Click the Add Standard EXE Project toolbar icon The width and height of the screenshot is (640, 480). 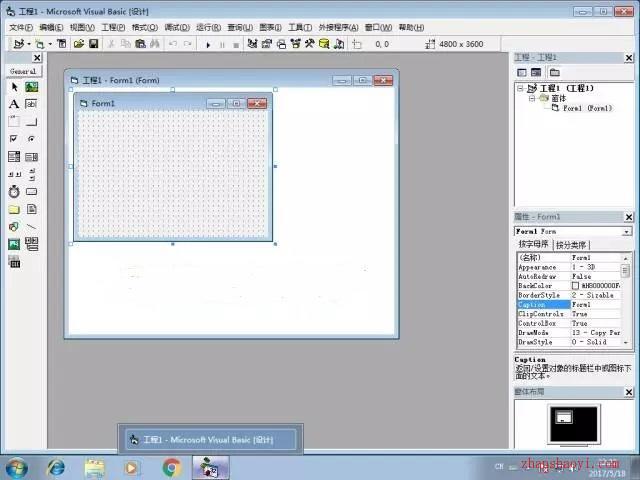click(x=18, y=44)
